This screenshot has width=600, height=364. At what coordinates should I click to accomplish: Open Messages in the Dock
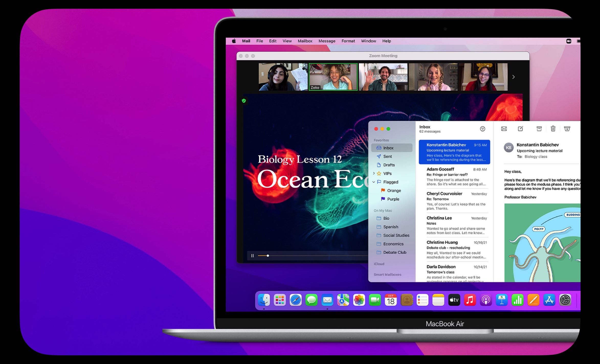[312, 300]
